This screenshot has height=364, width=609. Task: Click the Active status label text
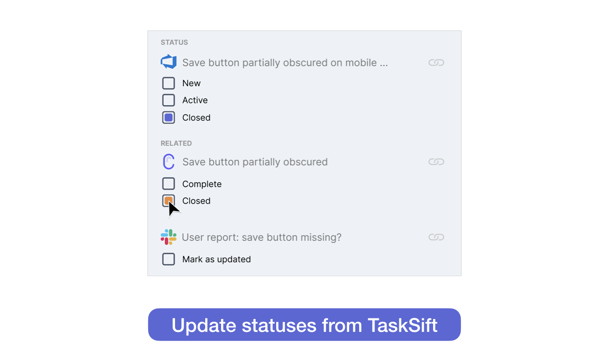[195, 100]
